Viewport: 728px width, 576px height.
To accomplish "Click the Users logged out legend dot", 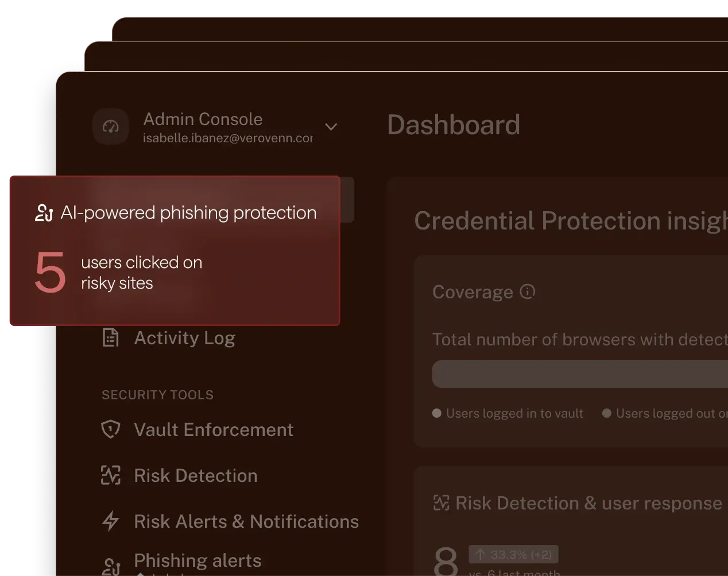I will (606, 413).
